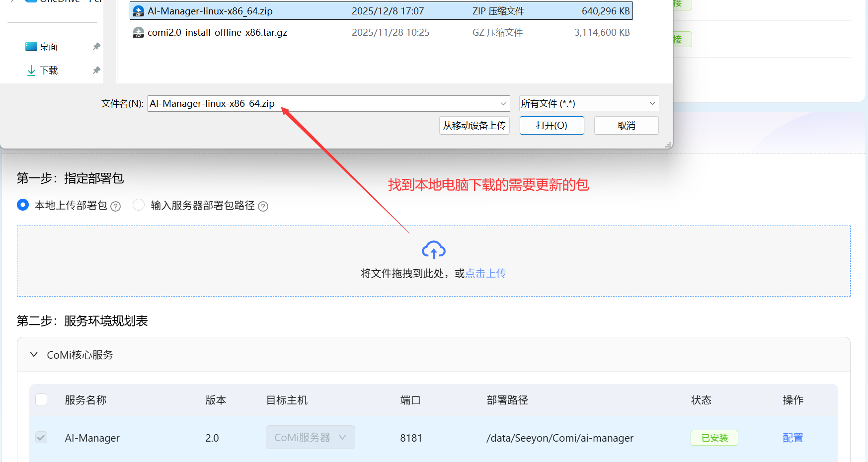Click the /data/Seeyon/Comi/ai-manager path cell
This screenshot has height=462, width=868.
tap(560, 438)
